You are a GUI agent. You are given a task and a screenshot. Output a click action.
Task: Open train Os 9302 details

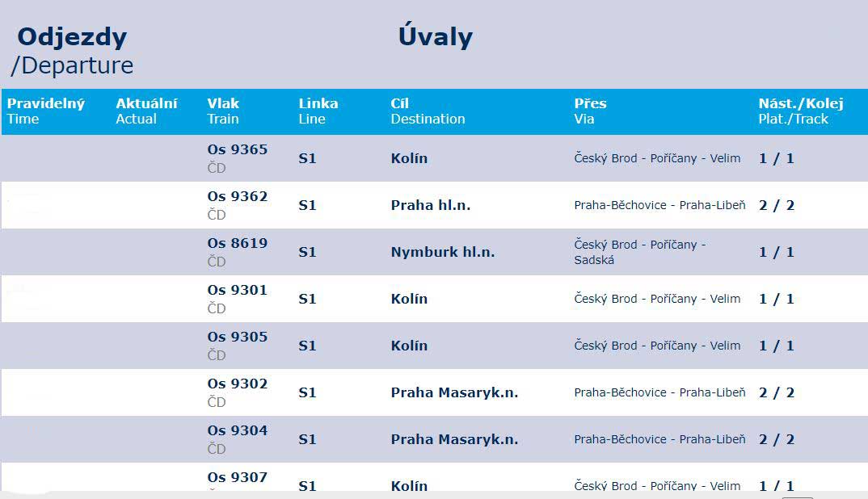435,392
